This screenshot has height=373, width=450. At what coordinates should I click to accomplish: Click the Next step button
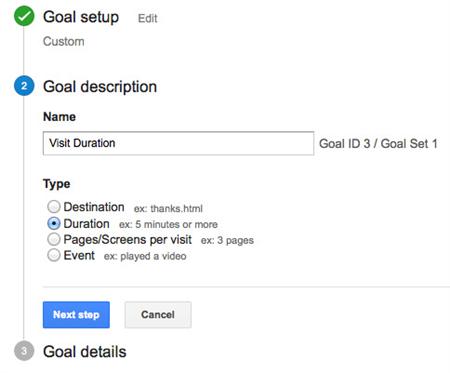(76, 315)
